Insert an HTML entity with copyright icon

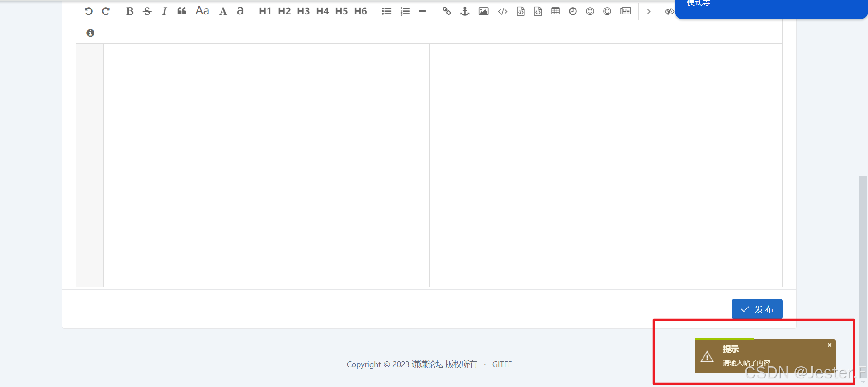point(607,11)
